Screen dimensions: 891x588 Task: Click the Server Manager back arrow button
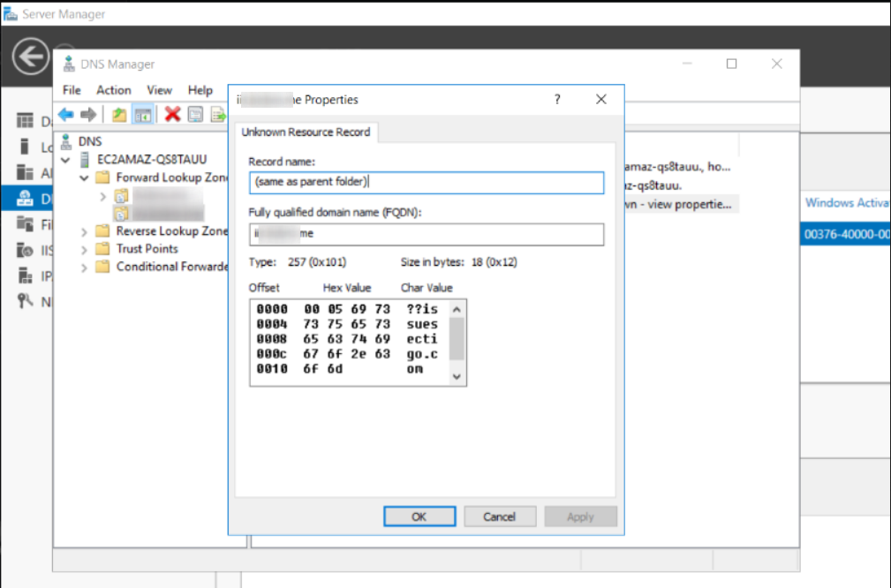31,57
